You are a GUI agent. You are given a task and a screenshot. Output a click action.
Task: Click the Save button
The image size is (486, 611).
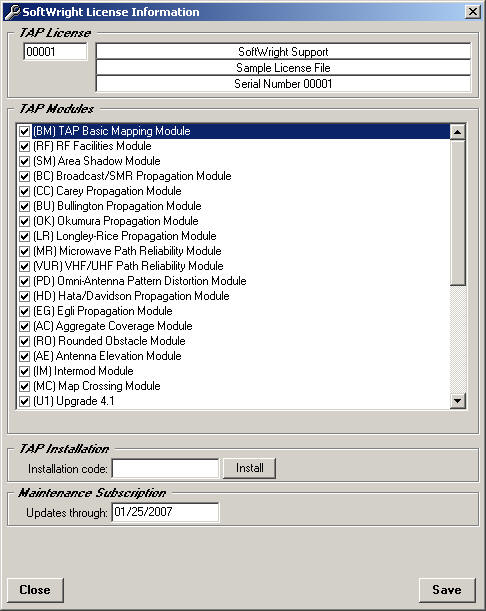point(447,590)
